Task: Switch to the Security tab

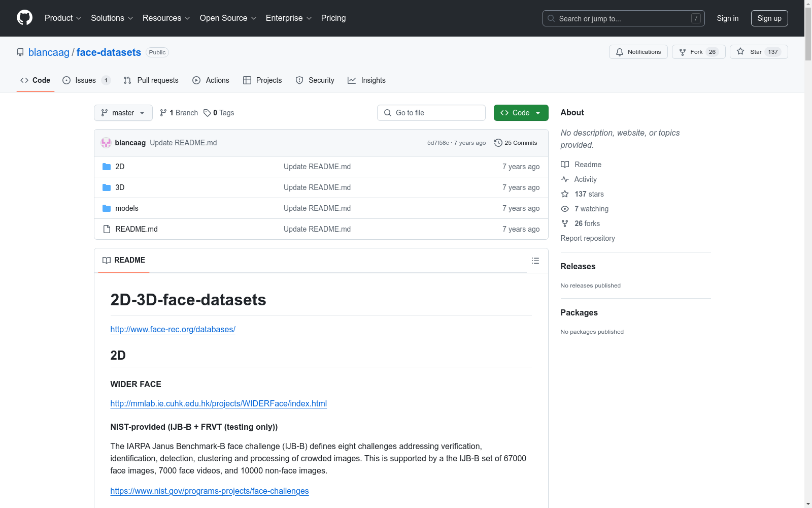Action: [315, 80]
